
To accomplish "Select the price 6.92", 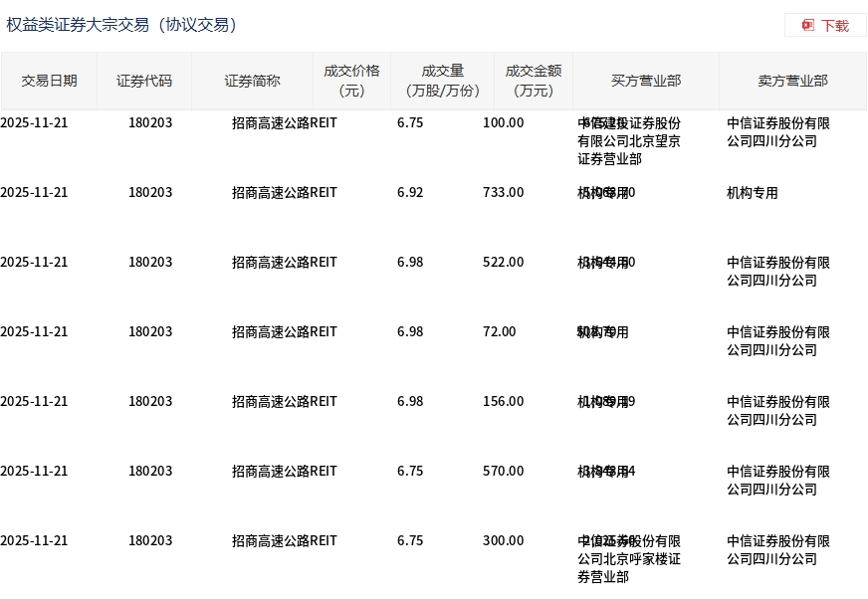I will click(x=410, y=193).
